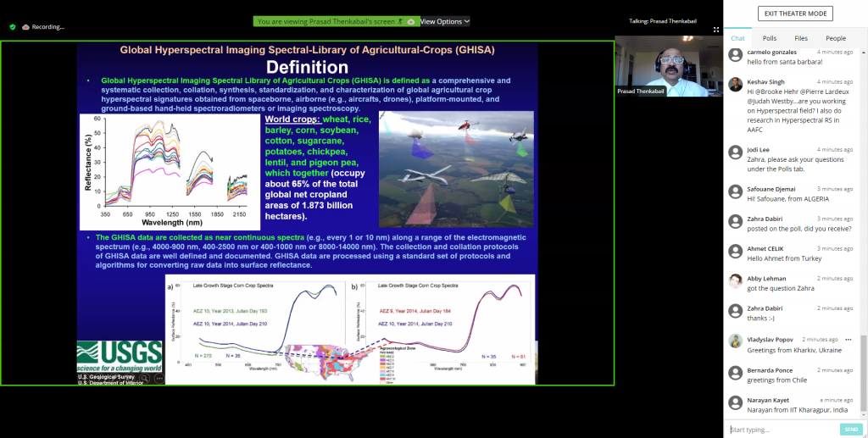Viewport: 868px width, 438px height.
Task: Click Abby Lehman's profile picture
Action: point(736,280)
